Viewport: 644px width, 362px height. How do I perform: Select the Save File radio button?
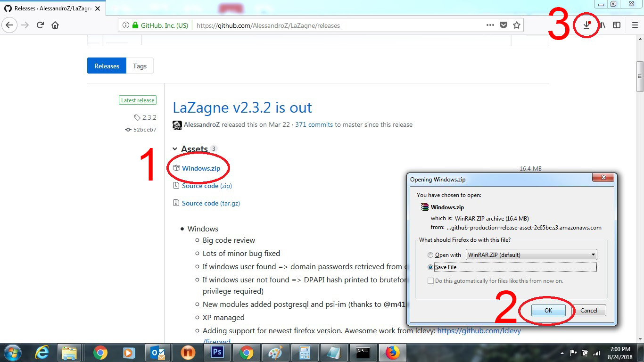430,267
